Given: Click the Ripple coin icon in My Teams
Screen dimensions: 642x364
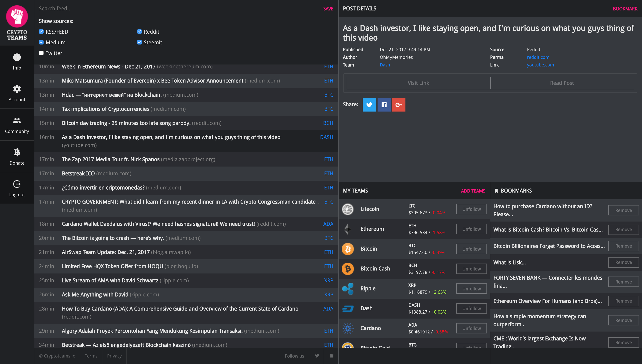Looking at the screenshot, I should [x=348, y=288].
